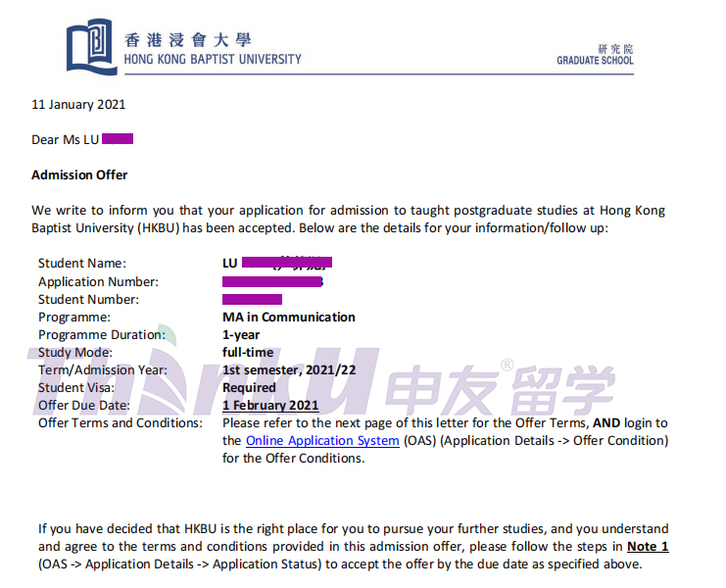
Task: Click the Student Name label
Action: tap(82, 263)
